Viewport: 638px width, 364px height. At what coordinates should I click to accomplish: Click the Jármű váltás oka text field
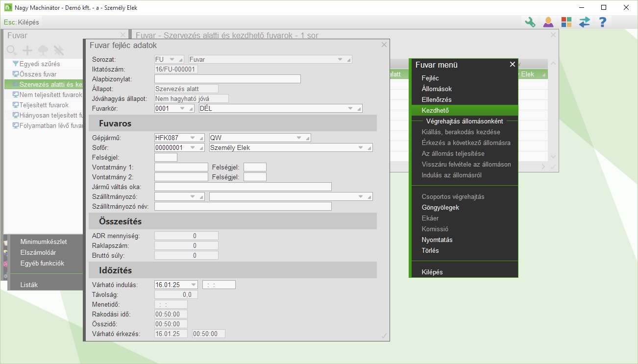tap(243, 187)
